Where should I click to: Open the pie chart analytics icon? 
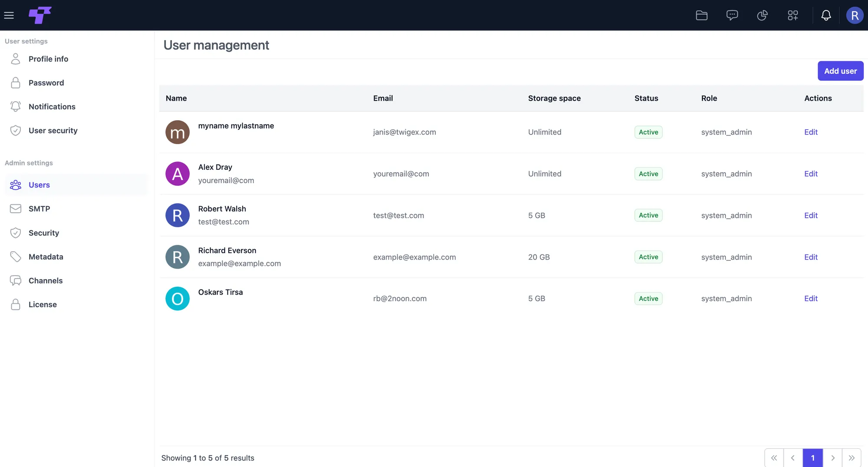[x=763, y=15]
